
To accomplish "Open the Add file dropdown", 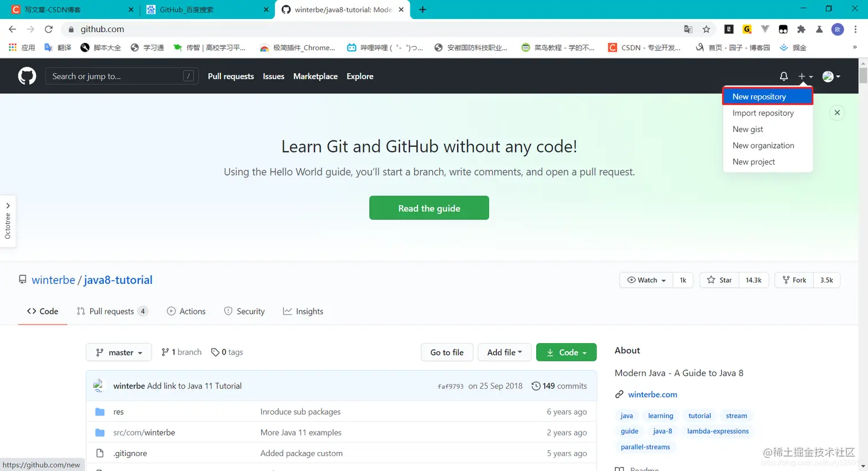I will [505, 352].
